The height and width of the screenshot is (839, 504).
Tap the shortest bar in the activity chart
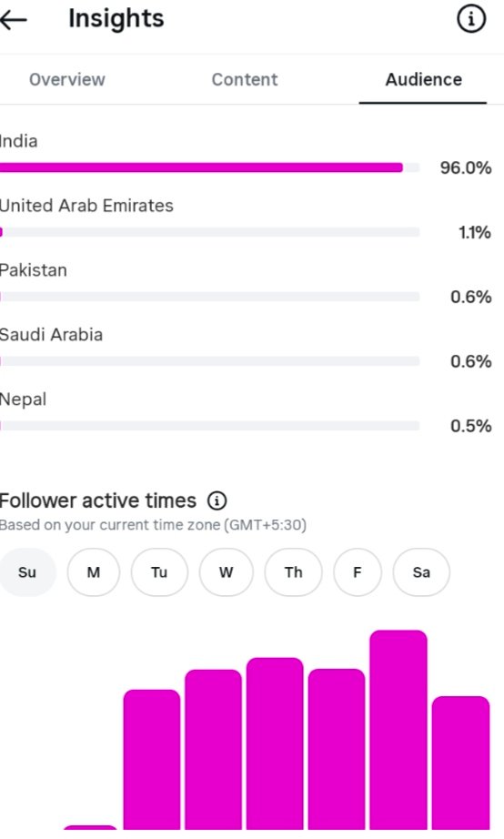90,828
